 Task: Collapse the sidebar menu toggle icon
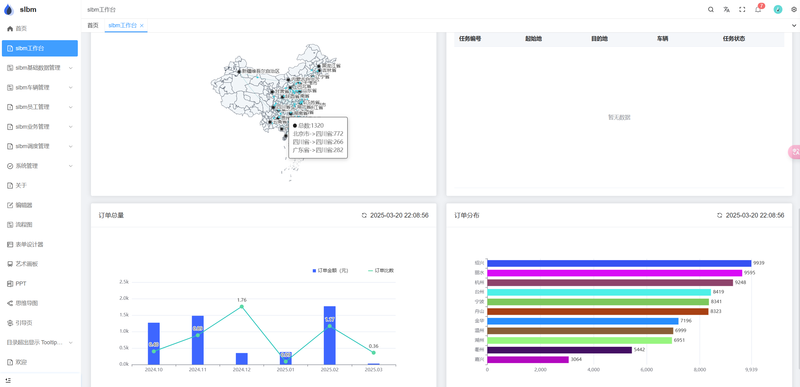coord(8,380)
